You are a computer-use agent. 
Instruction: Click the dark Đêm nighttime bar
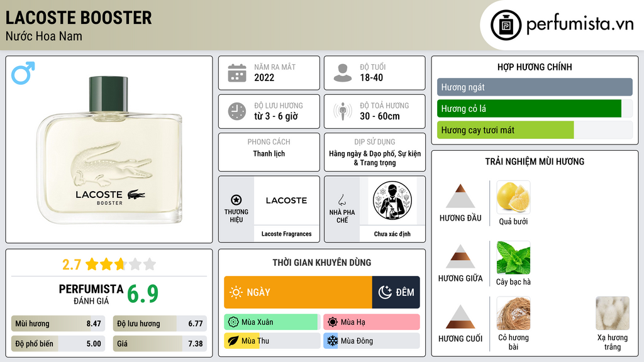coord(396,292)
